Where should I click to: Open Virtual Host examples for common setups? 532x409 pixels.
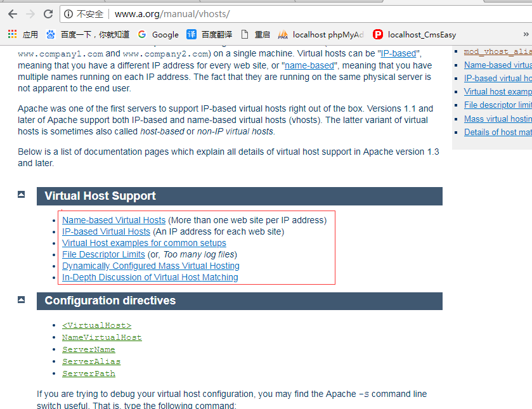tap(144, 243)
